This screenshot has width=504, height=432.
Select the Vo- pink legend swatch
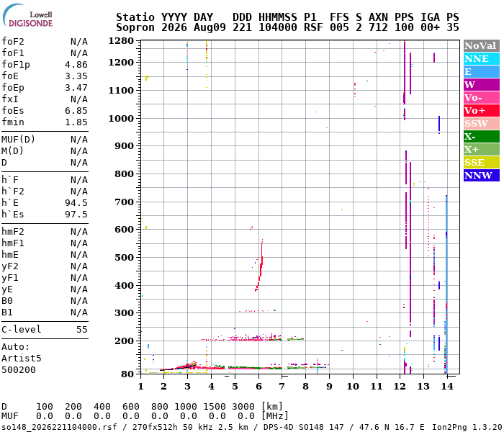[x=482, y=98]
